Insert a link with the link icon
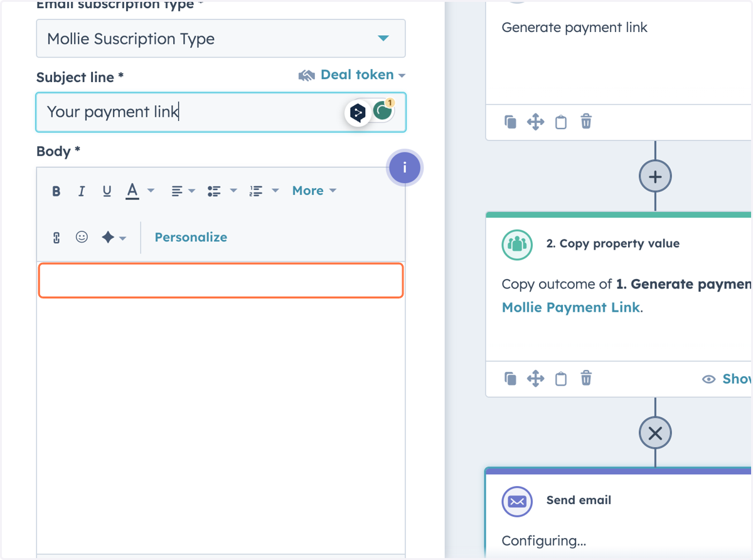The height and width of the screenshot is (560, 753). [56, 238]
